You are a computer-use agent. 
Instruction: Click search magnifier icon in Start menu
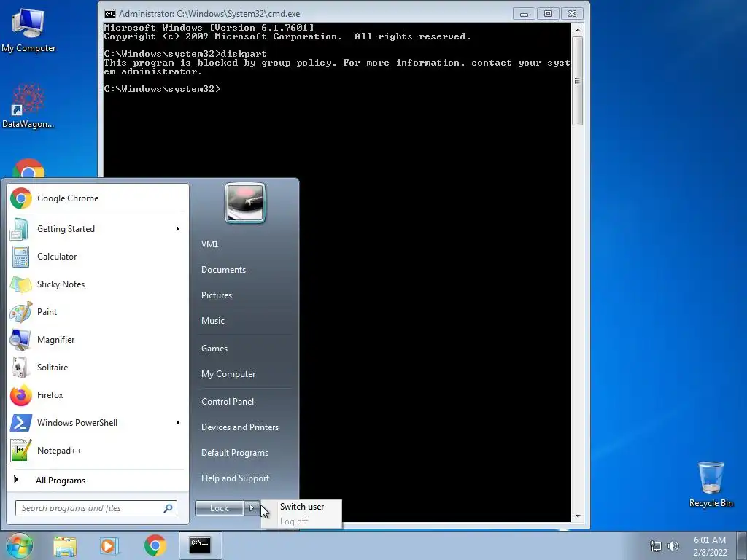[169, 508]
